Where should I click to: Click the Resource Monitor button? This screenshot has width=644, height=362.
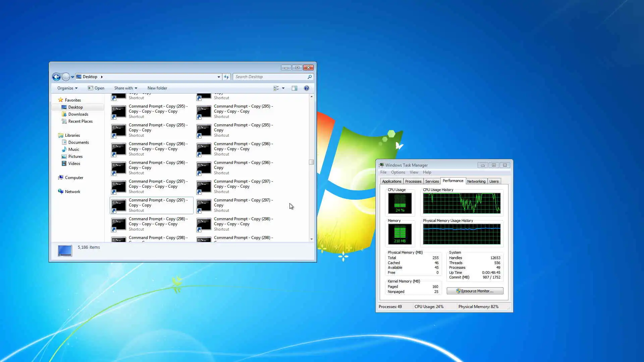(475, 291)
